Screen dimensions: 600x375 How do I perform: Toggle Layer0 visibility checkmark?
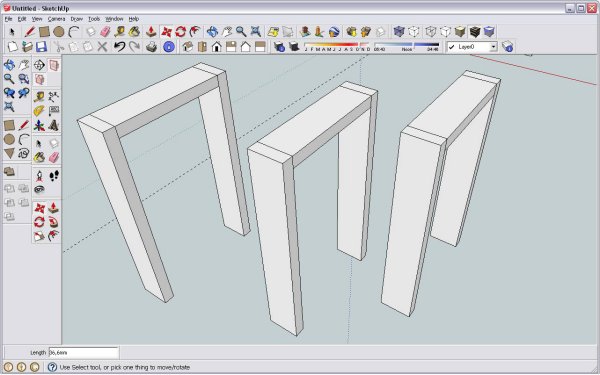(452, 47)
